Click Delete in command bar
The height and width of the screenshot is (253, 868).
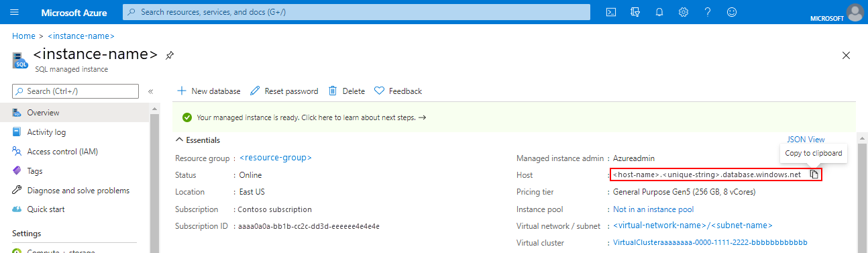pos(346,91)
